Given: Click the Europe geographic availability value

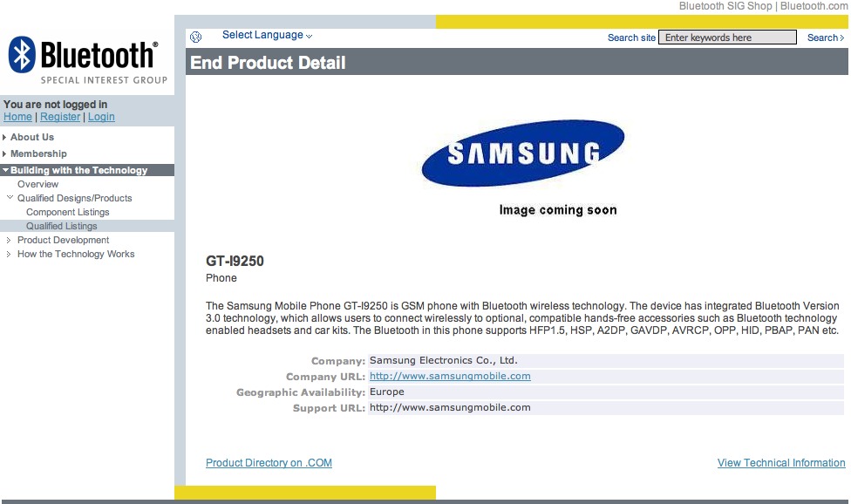Looking at the screenshot, I should click(x=386, y=392).
